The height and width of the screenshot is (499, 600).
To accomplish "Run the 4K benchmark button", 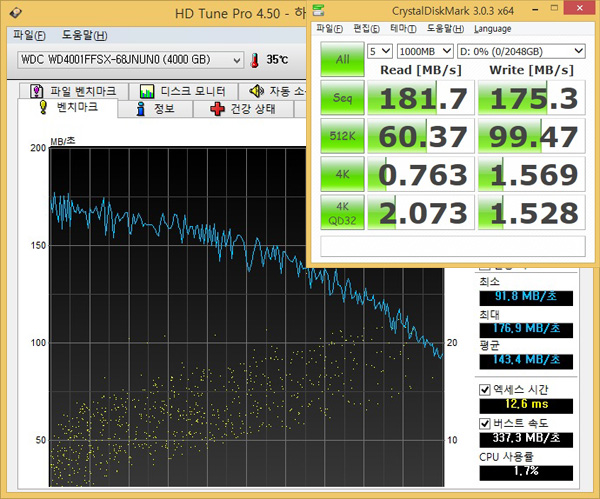I will 342,174.
